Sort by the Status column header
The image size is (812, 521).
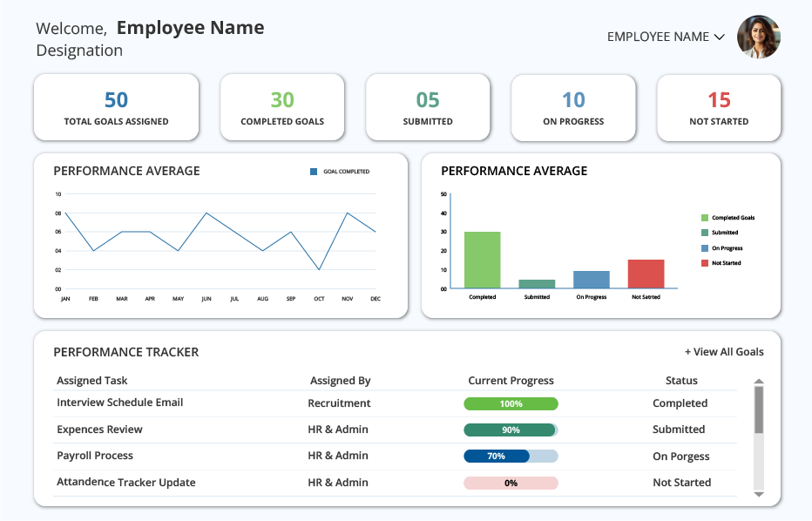click(681, 380)
